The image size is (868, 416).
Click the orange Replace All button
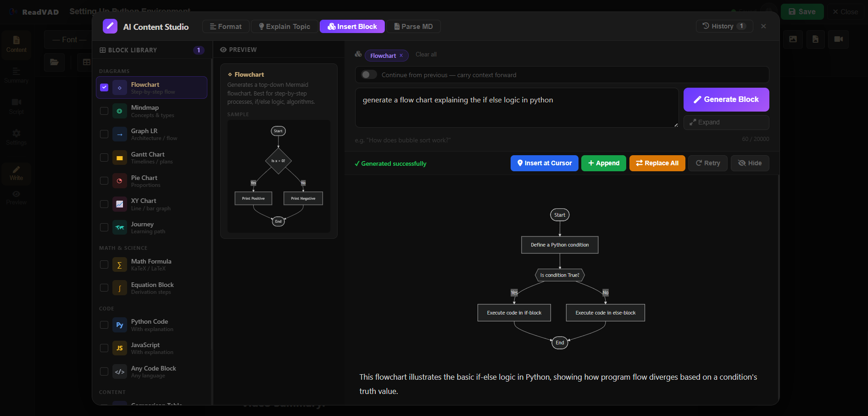[x=657, y=163]
